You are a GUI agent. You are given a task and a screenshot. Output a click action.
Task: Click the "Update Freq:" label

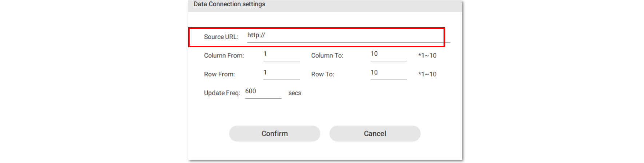pyautogui.click(x=222, y=93)
